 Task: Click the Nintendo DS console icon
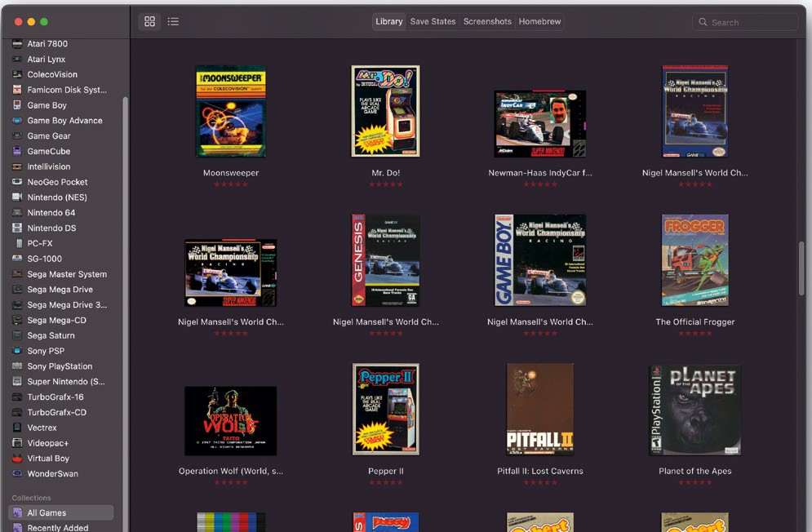(x=17, y=228)
